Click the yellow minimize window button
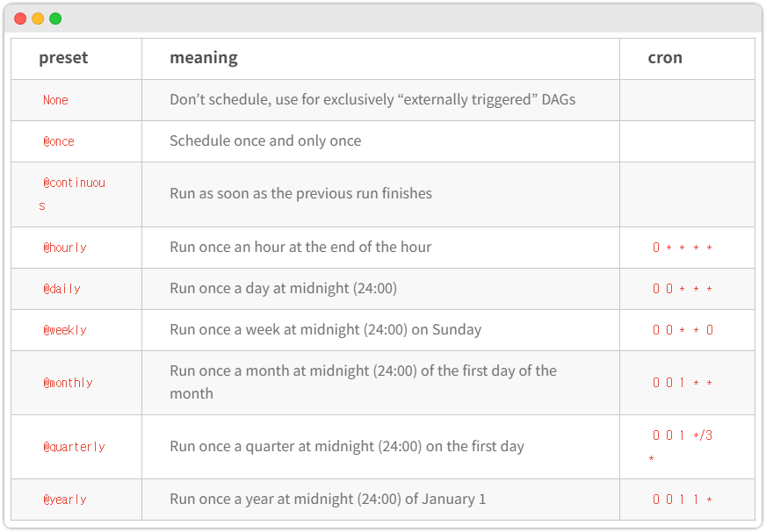This screenshot has height=532, width=766. 38,18
